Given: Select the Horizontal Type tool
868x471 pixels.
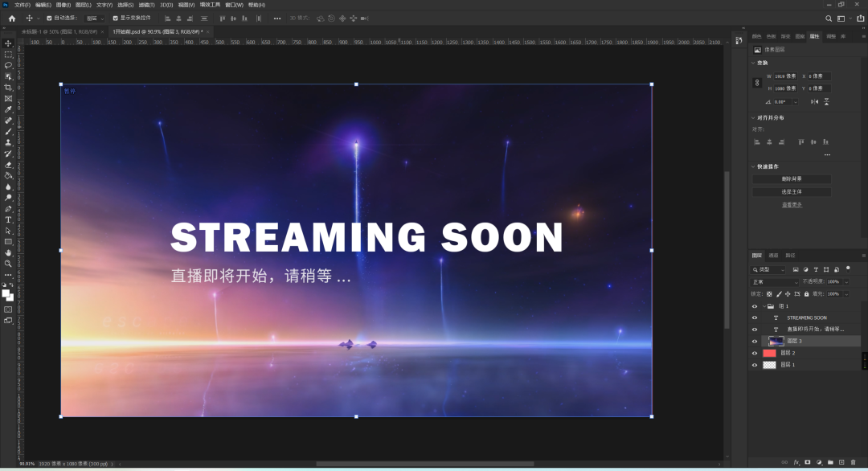Looking at the screenshot, I should coord(9,219).
